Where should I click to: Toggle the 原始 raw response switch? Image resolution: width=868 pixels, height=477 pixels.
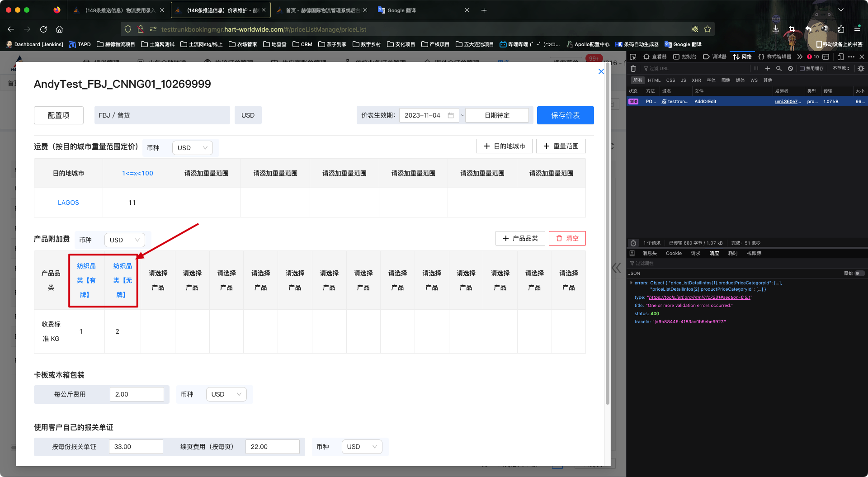tap(859, 273)
